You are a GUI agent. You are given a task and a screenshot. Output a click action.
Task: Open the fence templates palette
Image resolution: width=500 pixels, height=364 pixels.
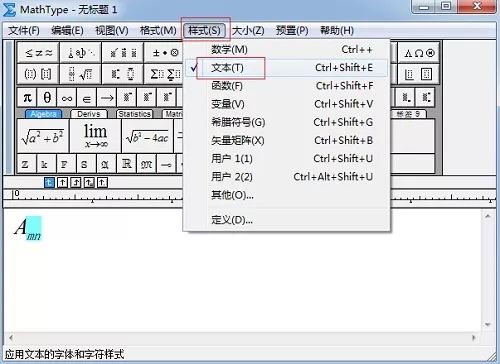click(x=38, y=74)
